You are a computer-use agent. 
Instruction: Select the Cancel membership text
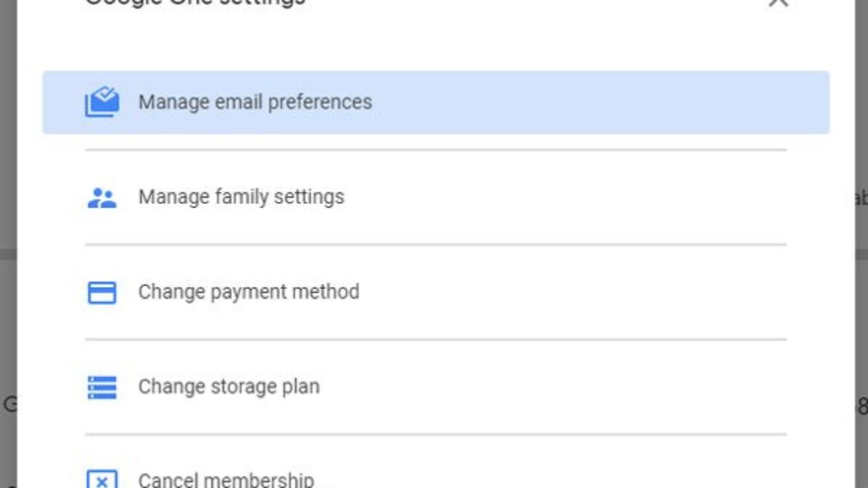click(226, 480)
